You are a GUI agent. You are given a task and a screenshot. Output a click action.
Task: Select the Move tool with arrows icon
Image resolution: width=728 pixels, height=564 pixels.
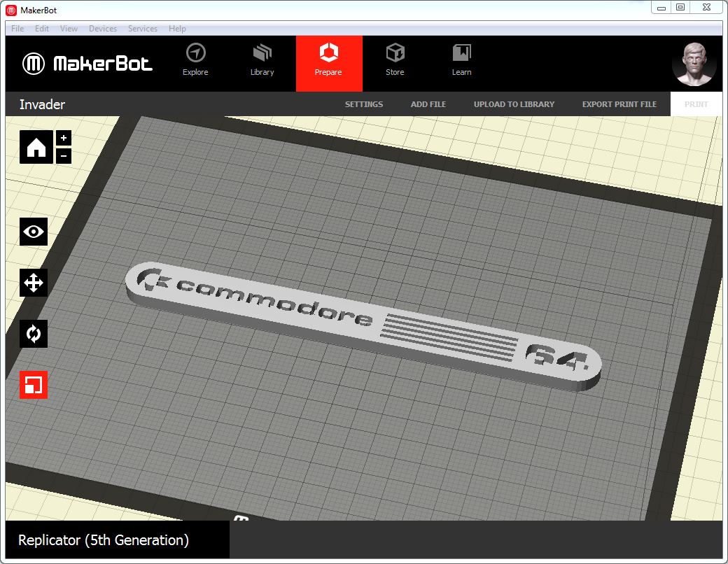(34, 283)
